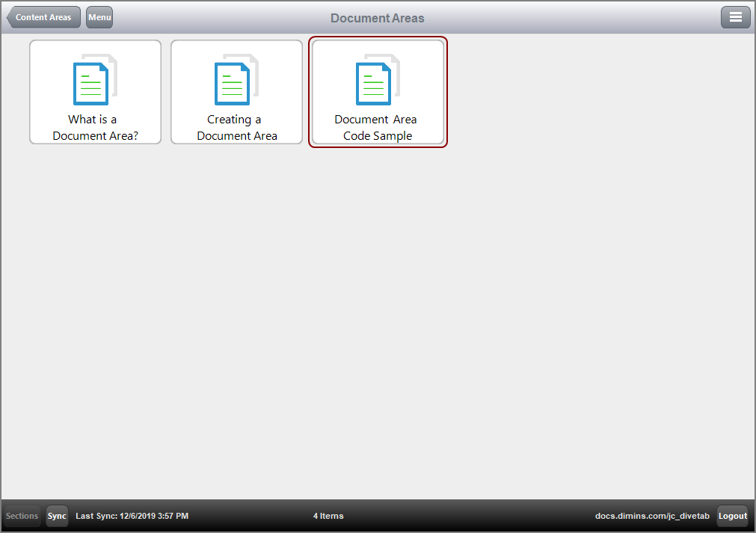Open the hamburger options menu icon

(x=735, y=17)
